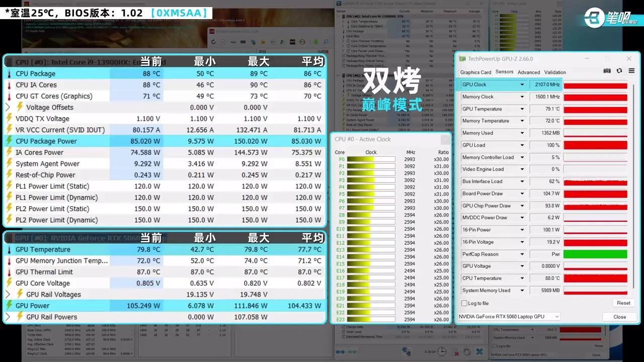Enable Log to file in GPU-Z
This screenshot has width=644, height=362.
click(x=464, y=303)
